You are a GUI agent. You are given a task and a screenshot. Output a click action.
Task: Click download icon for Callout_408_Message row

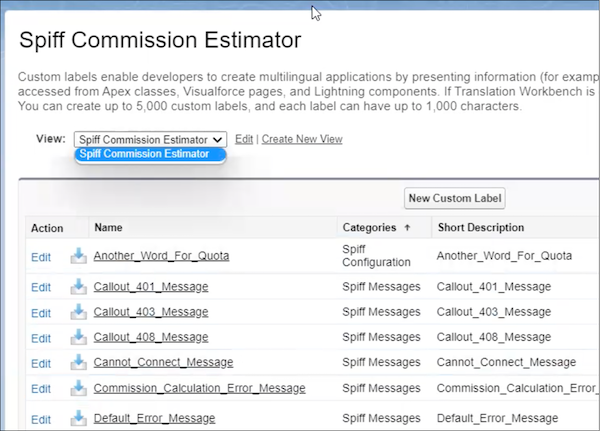pos(78,337)
